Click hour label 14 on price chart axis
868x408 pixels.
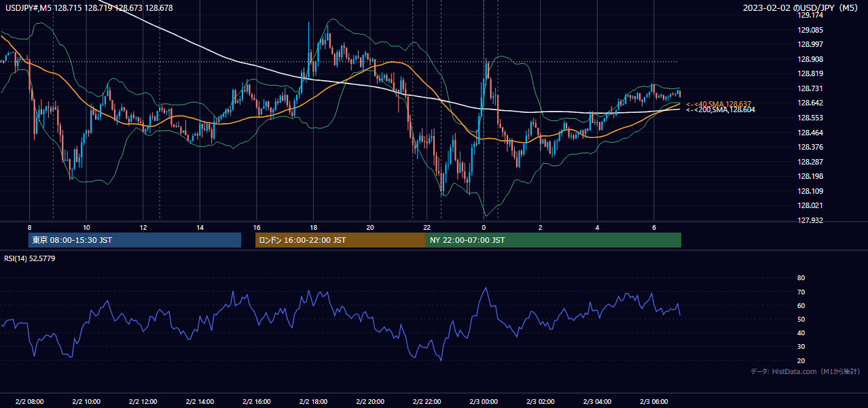tap(200, 227)
